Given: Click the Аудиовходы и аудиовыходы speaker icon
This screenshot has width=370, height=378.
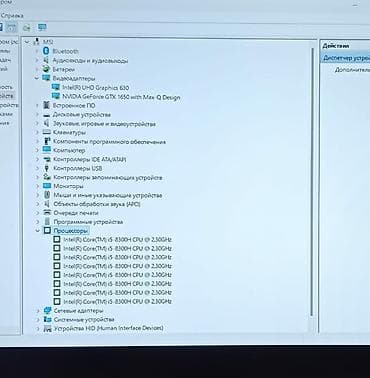Looking at the screenshot, I should click(x=46, y=60).
